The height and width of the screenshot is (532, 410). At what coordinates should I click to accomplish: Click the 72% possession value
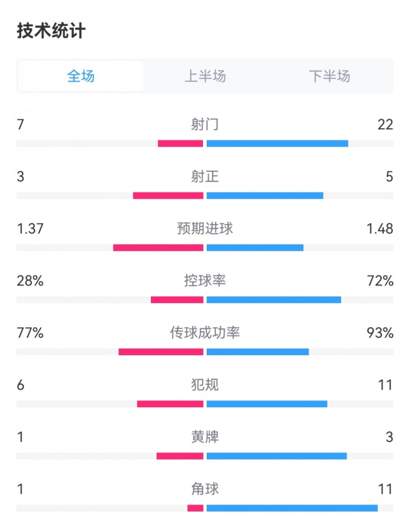click(380, 281)
